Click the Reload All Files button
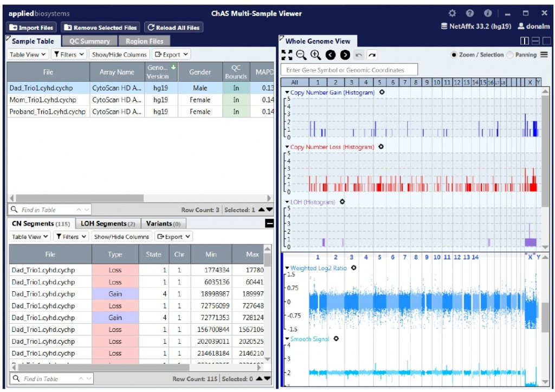 point(173,28)
